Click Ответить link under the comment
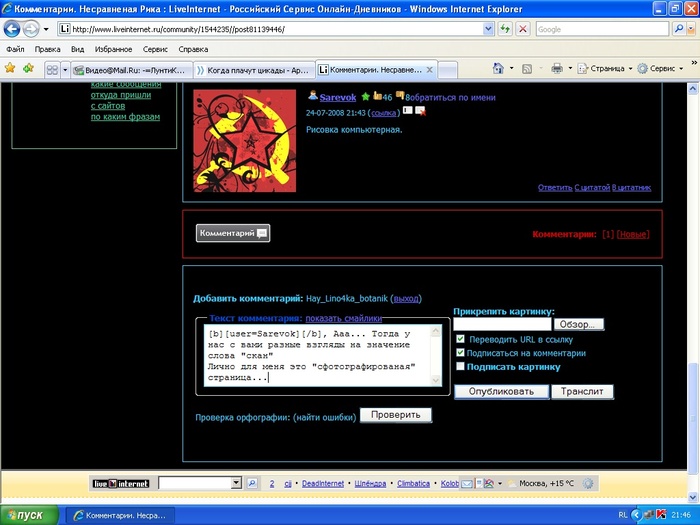700x525 pixels. point(555,188)
